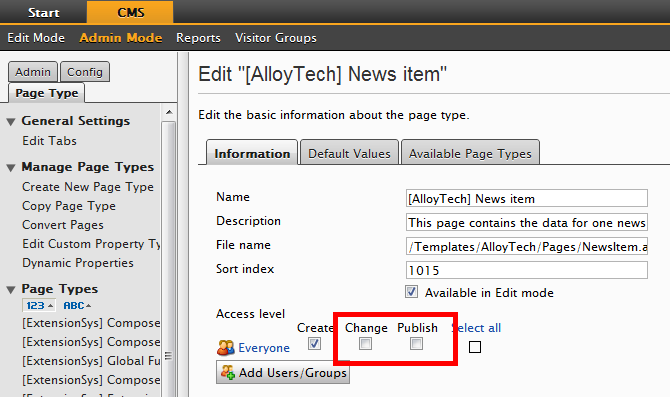670x397 pixels.
Task: Collapse the Page Types section
Action: (x=11, y=290)
